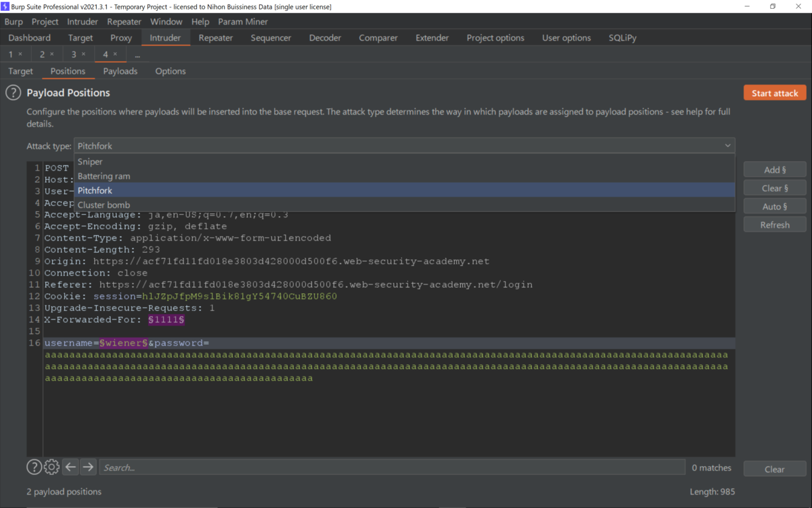Screen dimensions: 812x508
Task: Switch to the Repeater tool tab
Action: click(x=216, y=38)
